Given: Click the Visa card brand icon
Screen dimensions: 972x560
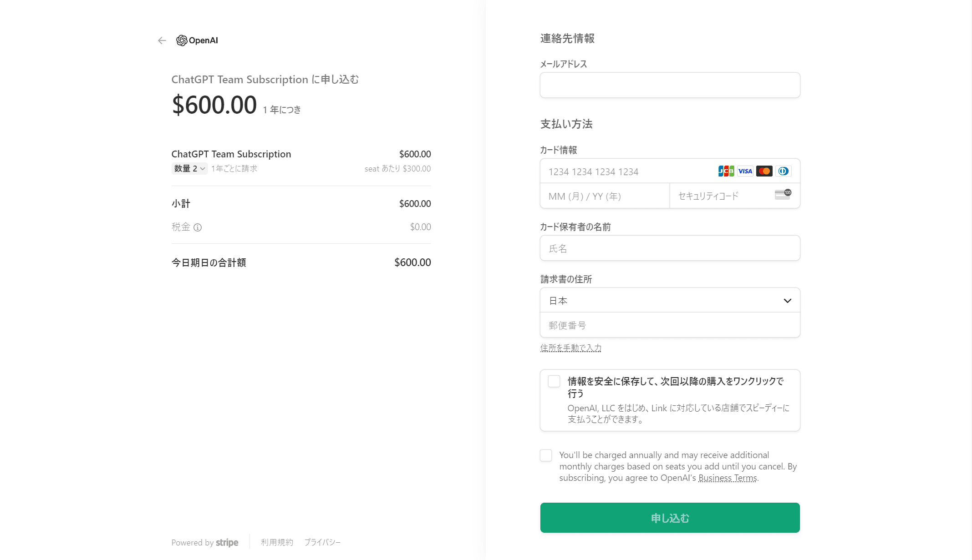Looking at the screenshot, I should click(x=745, y=171).
